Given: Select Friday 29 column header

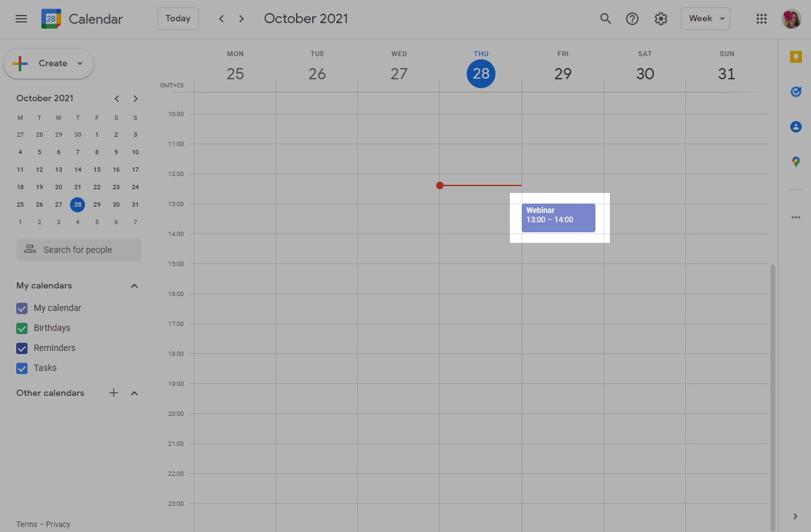Looking at the screenshot, I should coord(563,67).
